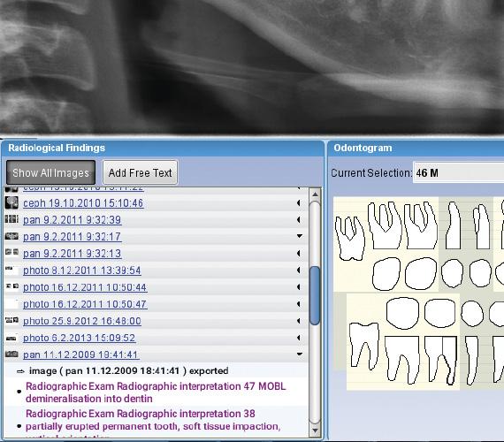Screen dimensions: 504x442
Task: Select the lower wisdom tooth icon
Action: click(364, 346)
